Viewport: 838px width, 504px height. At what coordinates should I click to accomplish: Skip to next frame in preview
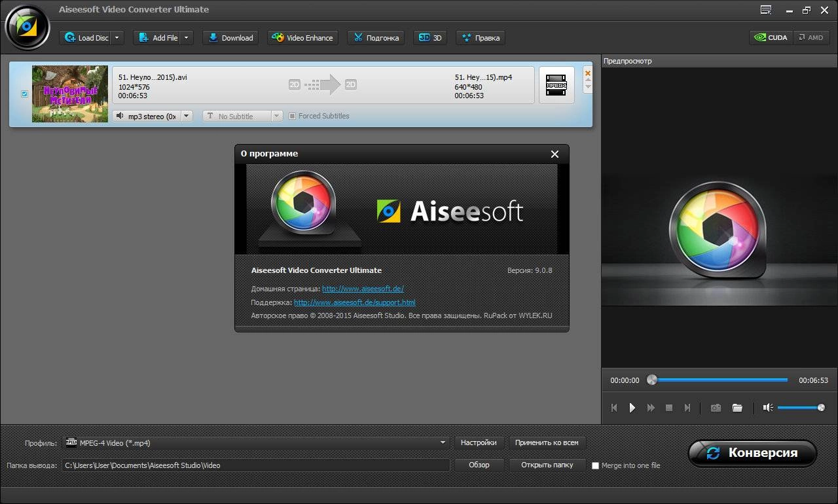(687, 408)
